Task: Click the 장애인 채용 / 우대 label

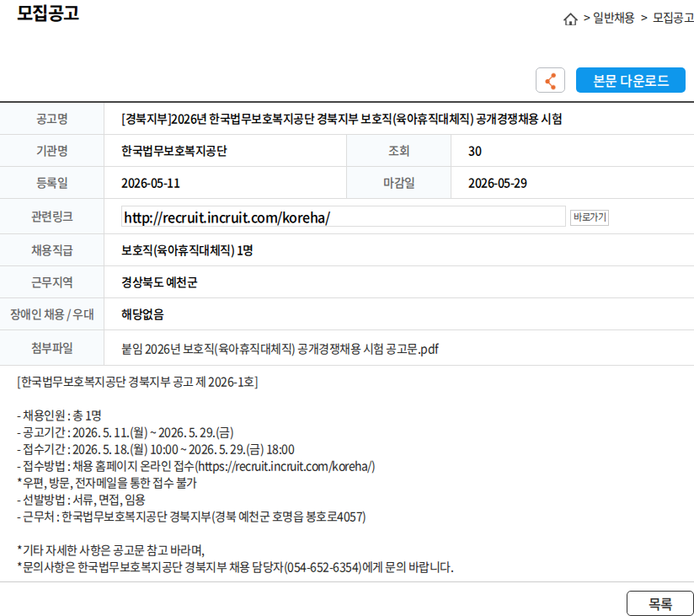Action: pos(51,314)
